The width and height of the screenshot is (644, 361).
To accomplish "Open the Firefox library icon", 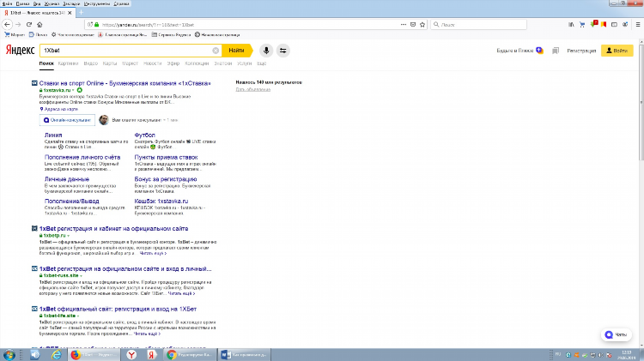I will [x=571, y=25].
